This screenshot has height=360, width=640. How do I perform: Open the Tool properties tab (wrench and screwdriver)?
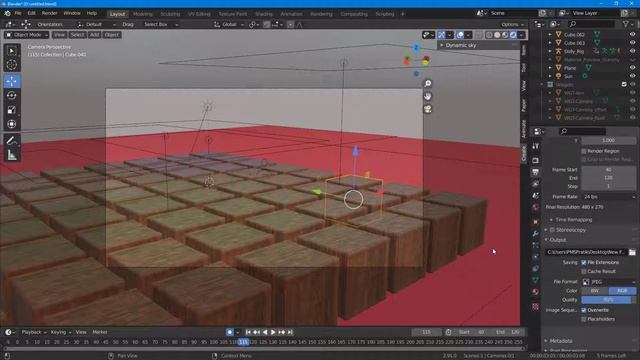click(536, 146)
